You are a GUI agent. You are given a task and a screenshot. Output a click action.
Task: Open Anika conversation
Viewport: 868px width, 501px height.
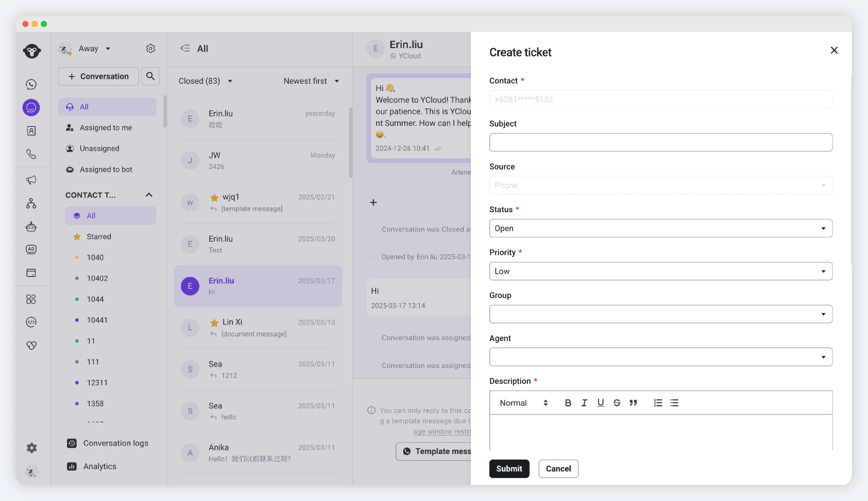pyautogui.click(x=258, y=453)
